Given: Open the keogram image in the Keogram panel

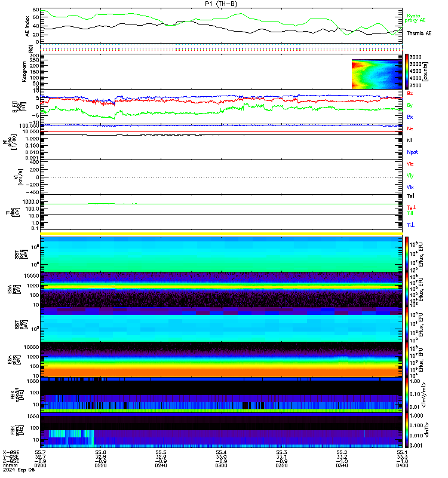Looking at the screenshot, I should [377, 74].
